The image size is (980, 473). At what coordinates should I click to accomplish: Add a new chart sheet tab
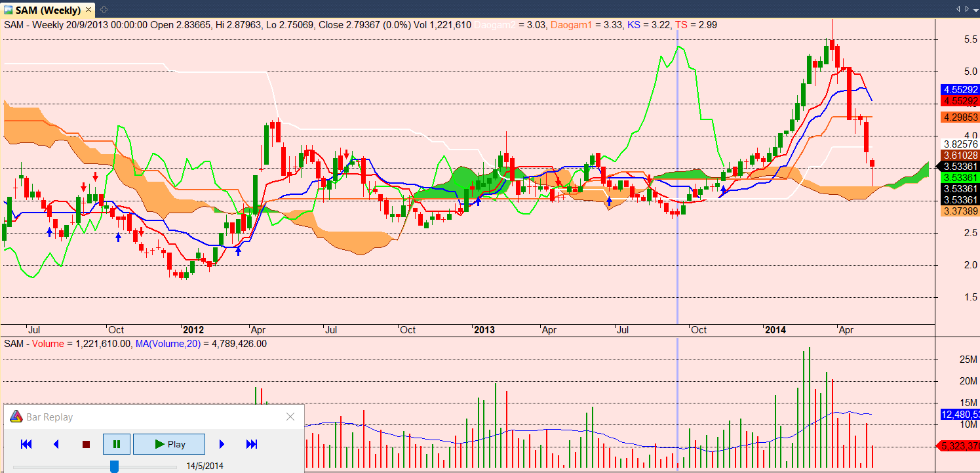104,10
